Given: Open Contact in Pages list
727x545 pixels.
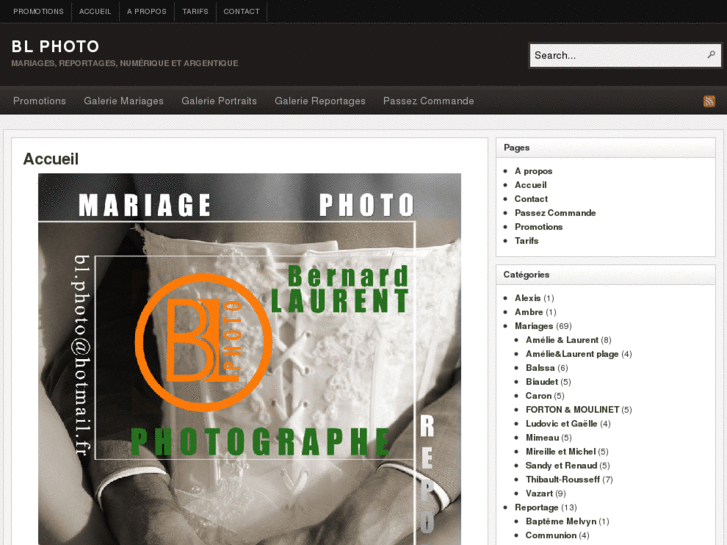Looking at the screenshot, I should click(x=531, y=199).
